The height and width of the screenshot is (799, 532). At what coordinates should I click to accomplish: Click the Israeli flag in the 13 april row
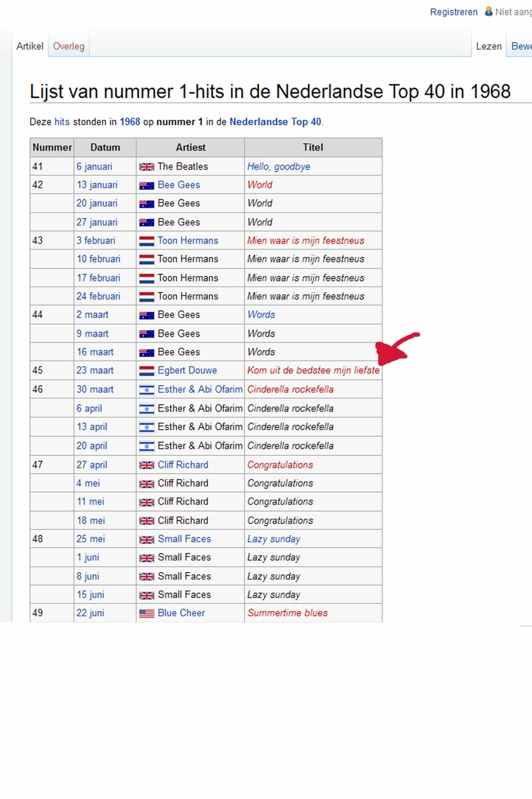click(x=147, y=427)
